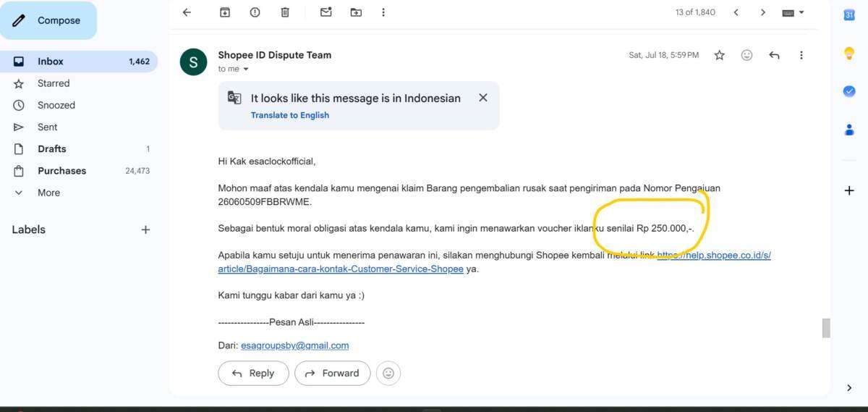The width and height of the screenshot is (868, 412).
Task: Click the sender name Shopee ID Dispute Team
Action: point(275,55)
